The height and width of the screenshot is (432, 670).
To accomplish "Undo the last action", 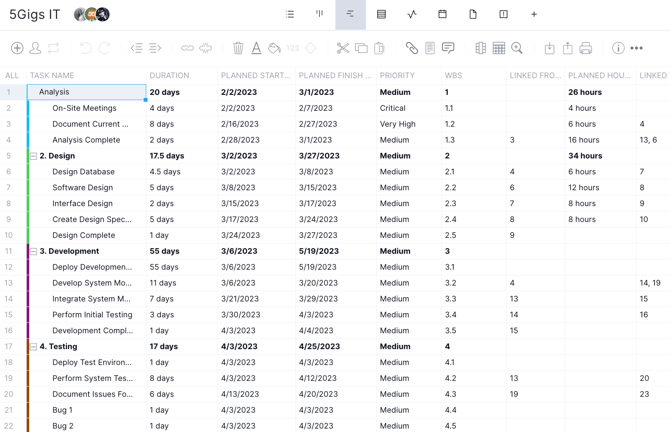I will (86, 48).
